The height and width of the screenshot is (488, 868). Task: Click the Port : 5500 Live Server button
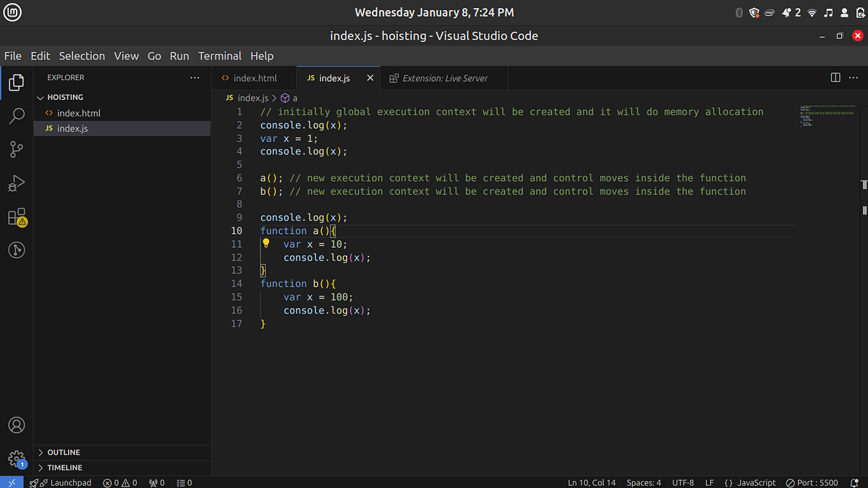click(x=812, y=482)
